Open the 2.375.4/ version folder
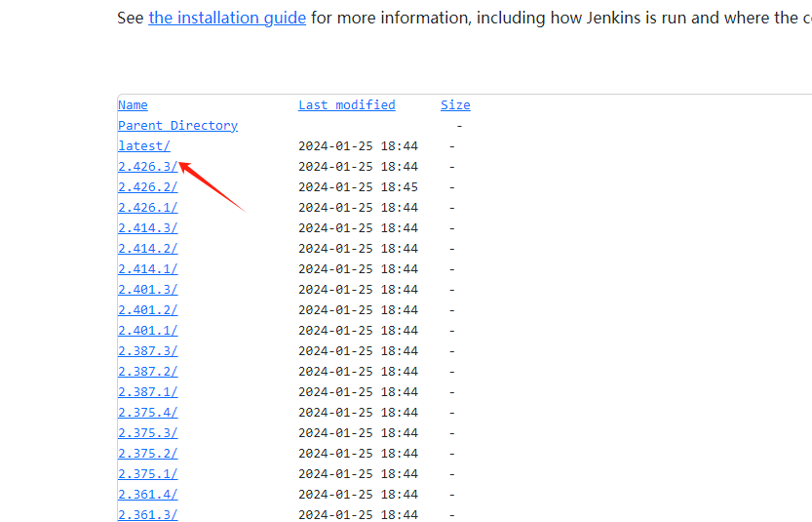Image resolution: width=812 pixels, height=522 pixels. [147, 412]
